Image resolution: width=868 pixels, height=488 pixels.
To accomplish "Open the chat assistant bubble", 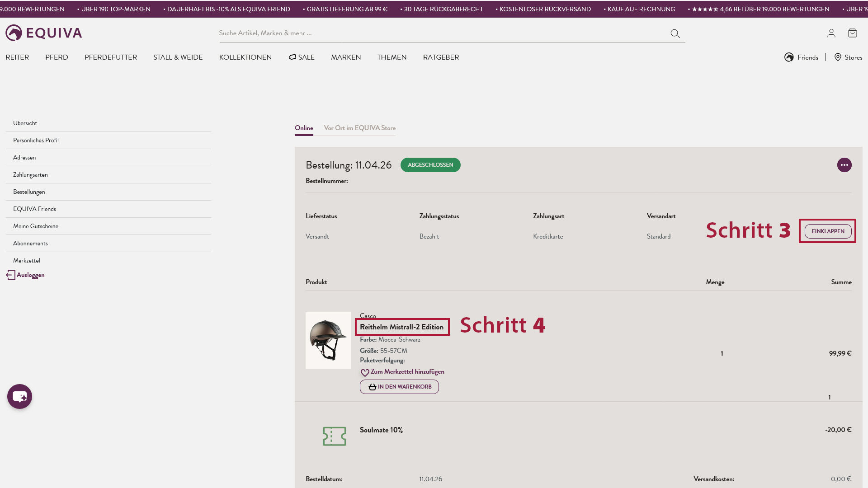I will [x=19, y=396].
